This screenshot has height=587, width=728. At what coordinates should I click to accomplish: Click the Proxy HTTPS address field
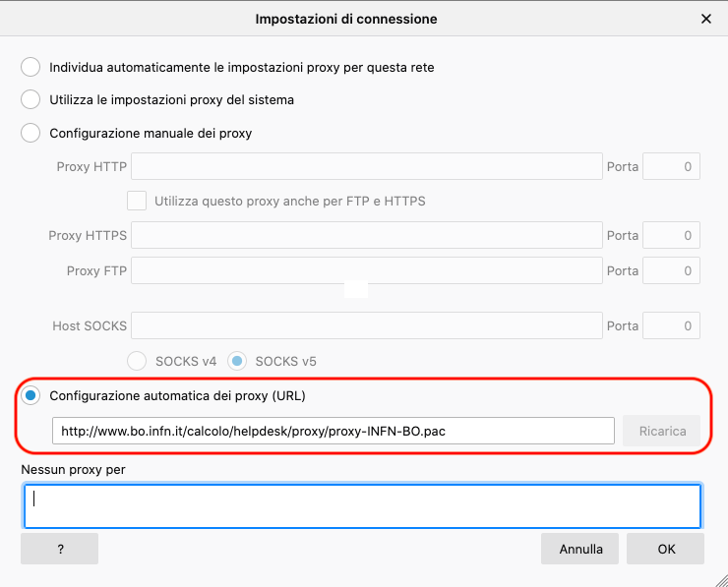366,236
